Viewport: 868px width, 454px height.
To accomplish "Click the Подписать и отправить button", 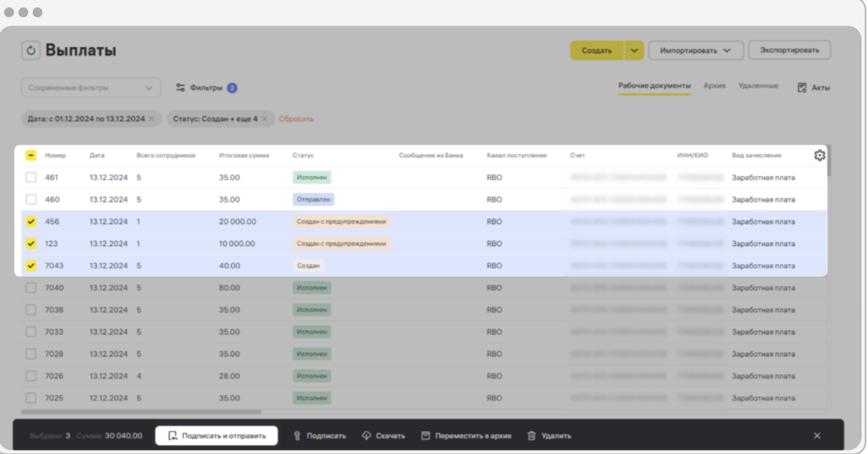I will click(x=217, y=435).
